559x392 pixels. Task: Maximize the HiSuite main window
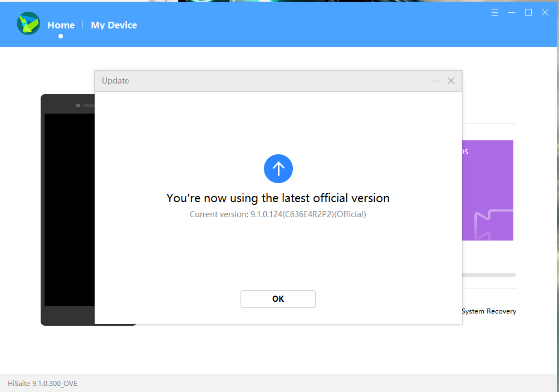point(528,12)
